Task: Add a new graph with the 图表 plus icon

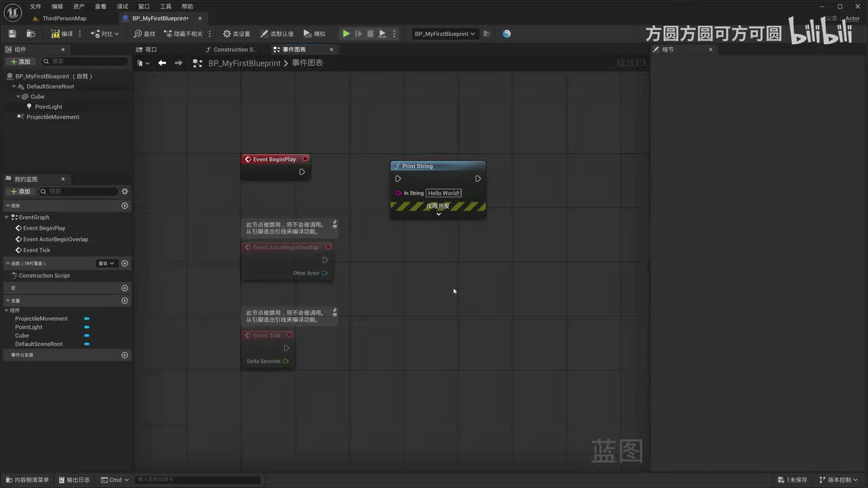Action: pyautogui.click(x=125, y=205)
